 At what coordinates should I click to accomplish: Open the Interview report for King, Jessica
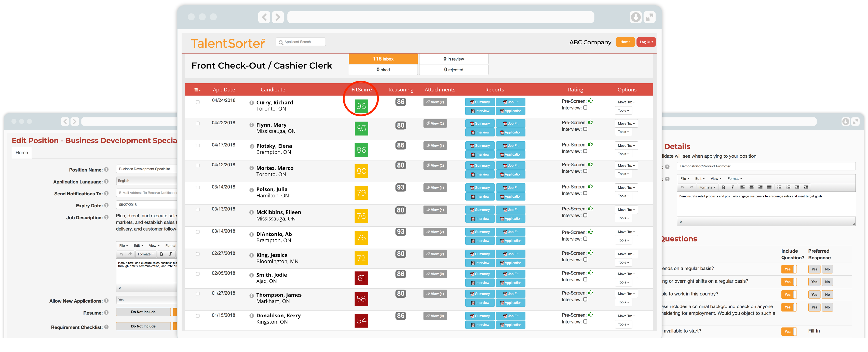(480, 263)
